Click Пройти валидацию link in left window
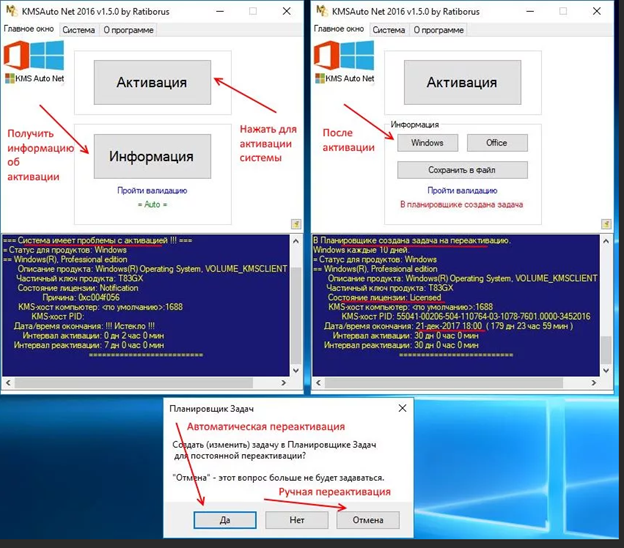 153,190
